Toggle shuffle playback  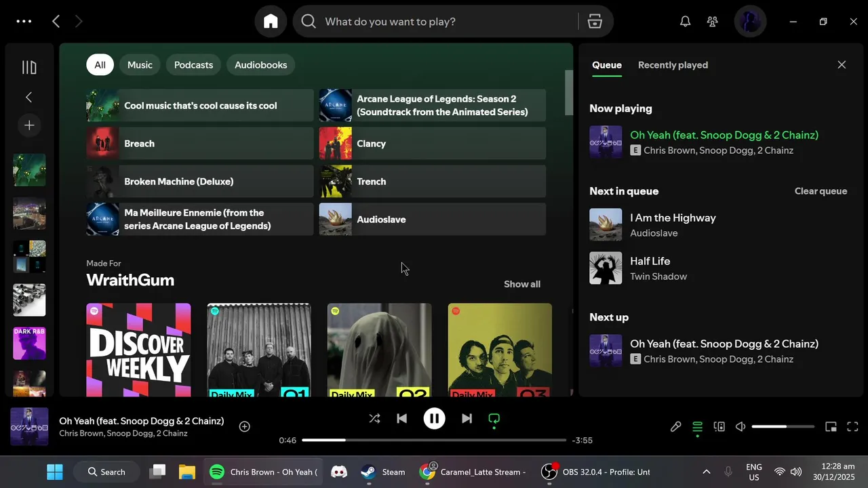[x=374, y=419]
